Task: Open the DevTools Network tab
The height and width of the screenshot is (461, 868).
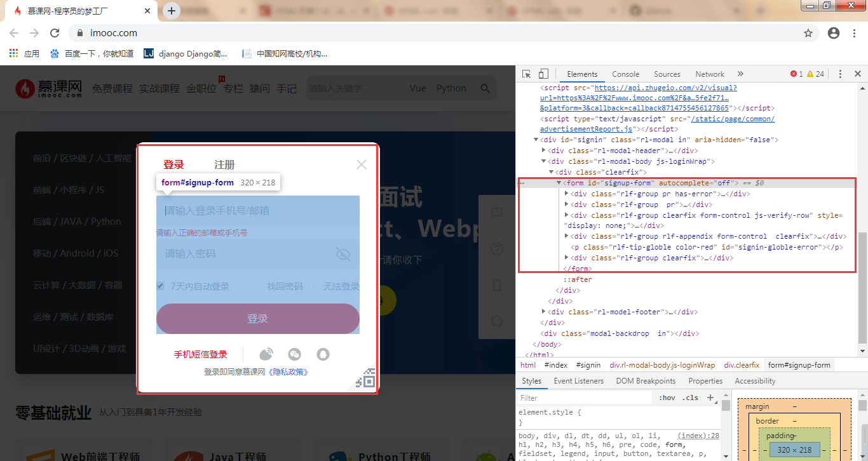Action: pos(710,74)
